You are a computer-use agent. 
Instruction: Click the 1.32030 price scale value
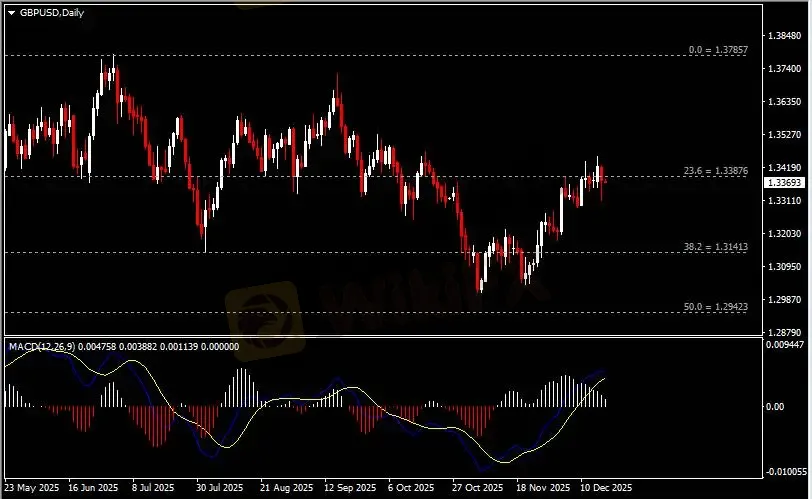click(x=785, y=233)
